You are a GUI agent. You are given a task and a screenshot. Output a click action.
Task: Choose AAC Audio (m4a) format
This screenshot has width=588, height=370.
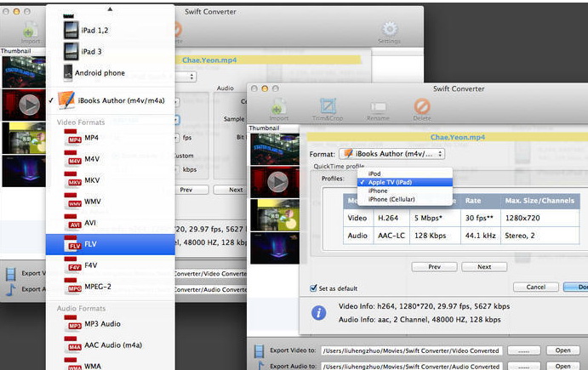pos(111,345)
